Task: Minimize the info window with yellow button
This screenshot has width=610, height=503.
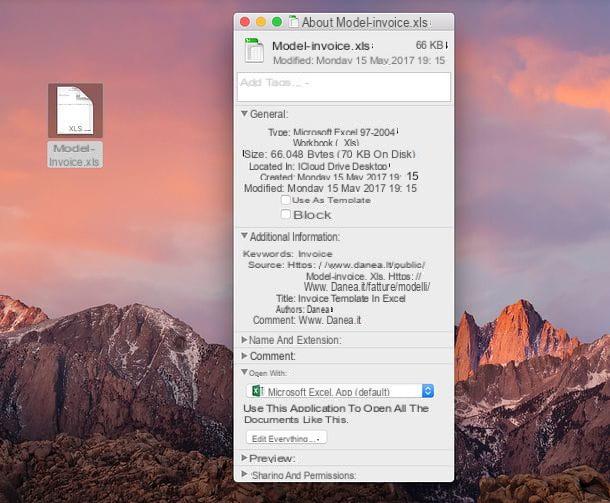Action: 261,22
